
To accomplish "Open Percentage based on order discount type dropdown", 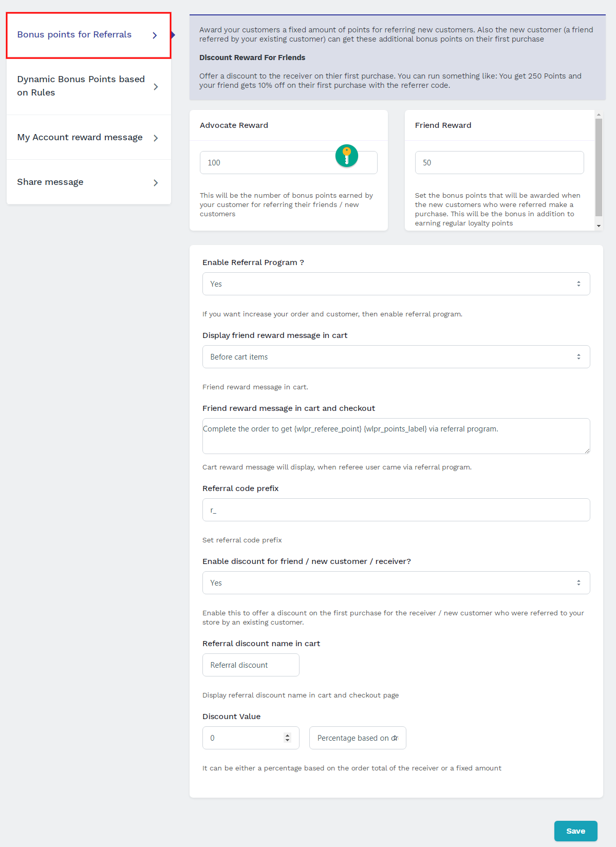I will click(358, 738).
